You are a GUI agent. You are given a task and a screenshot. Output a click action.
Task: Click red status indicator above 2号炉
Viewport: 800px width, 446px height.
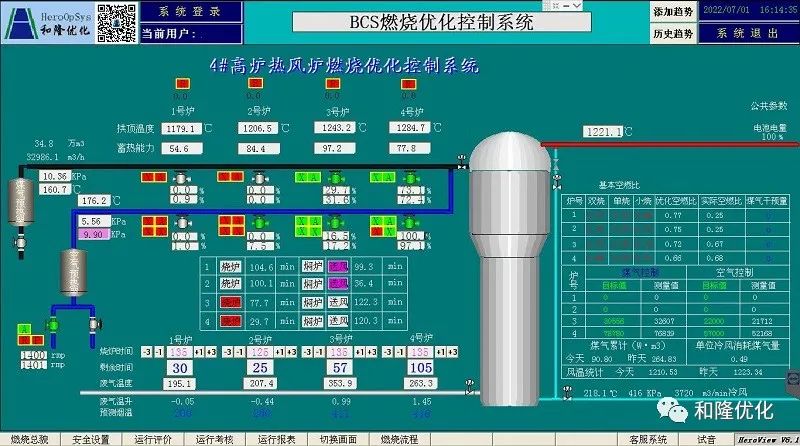click(255, 83)
